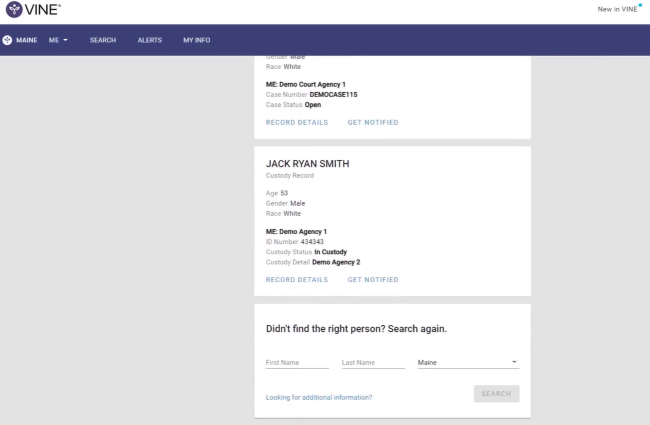
Task: Open the ME state dropdown arrow
Action: point(65,40)
